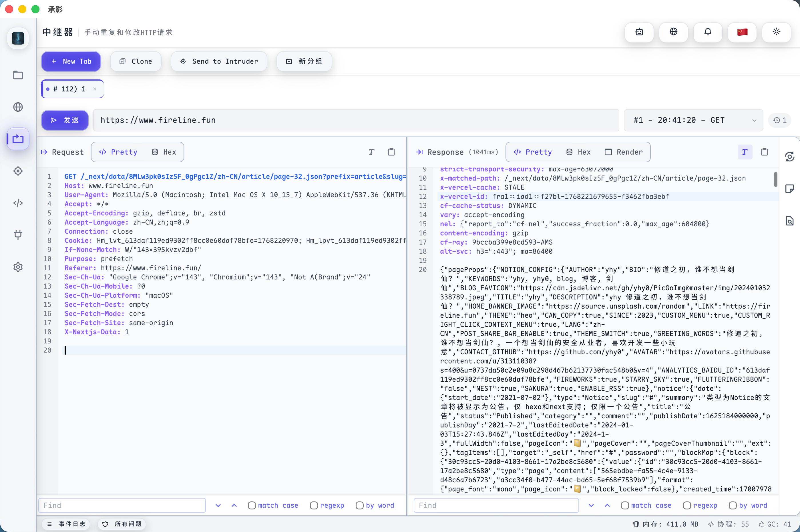Open the code brackets sidebar icon

coord(18,203)
